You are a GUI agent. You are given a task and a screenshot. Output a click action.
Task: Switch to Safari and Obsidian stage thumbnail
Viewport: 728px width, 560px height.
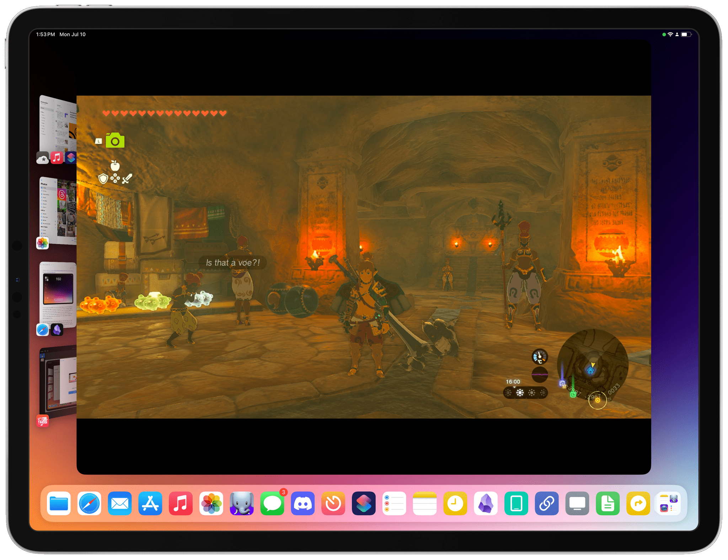[58, 294]
